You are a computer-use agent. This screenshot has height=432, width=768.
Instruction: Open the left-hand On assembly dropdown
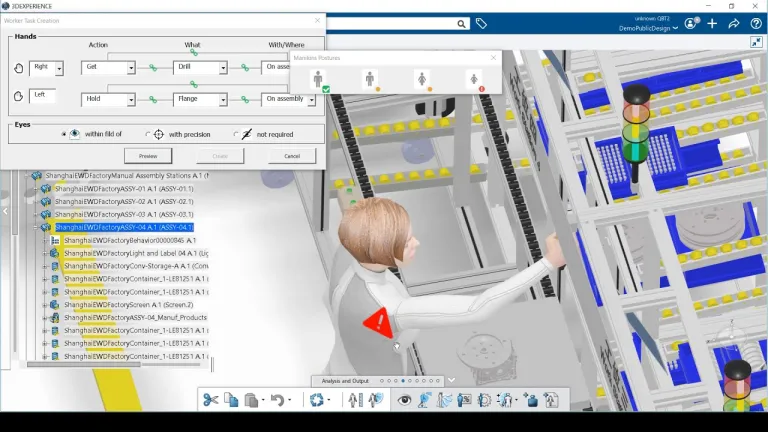click(x=312, y=100)
